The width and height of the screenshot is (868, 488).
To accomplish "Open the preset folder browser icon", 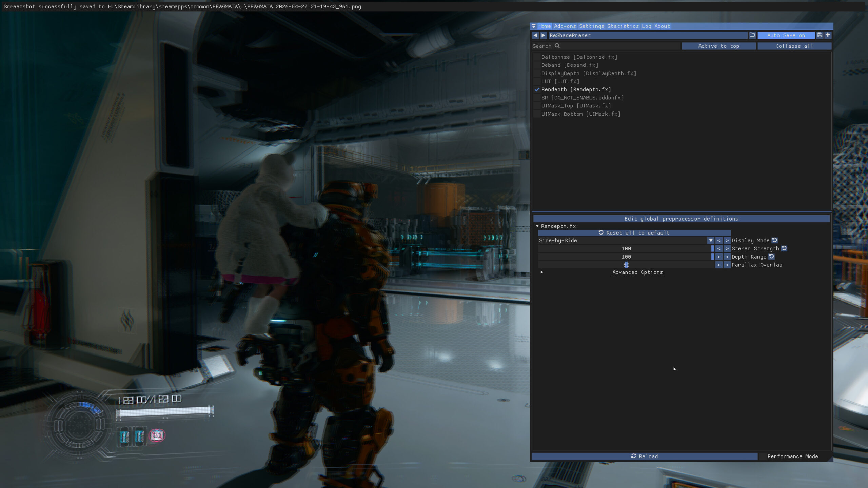I will tap(752, 35).
